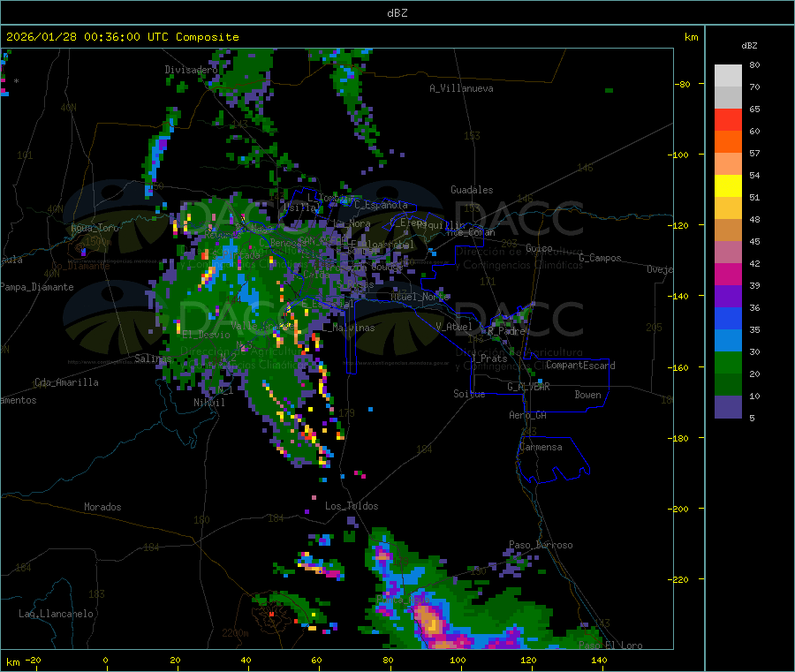
Task: Click the -80 km vertical axis tick
Action: coord(682,84)
